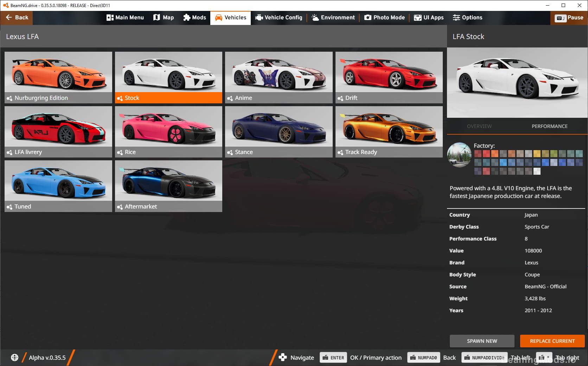This screenshot has width=588, height=366.
Task: Pick the pink Rice configuration
Action: [168, 132]
